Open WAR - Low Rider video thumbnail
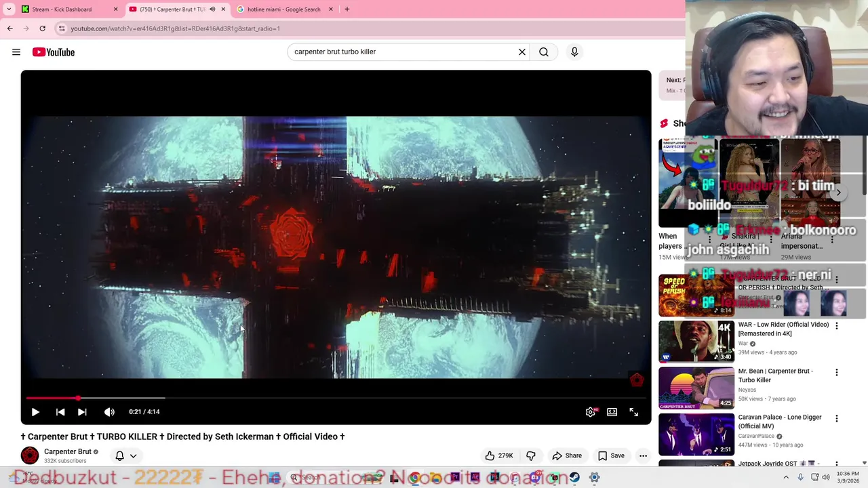868x488 pixels. tap(696, 342)
